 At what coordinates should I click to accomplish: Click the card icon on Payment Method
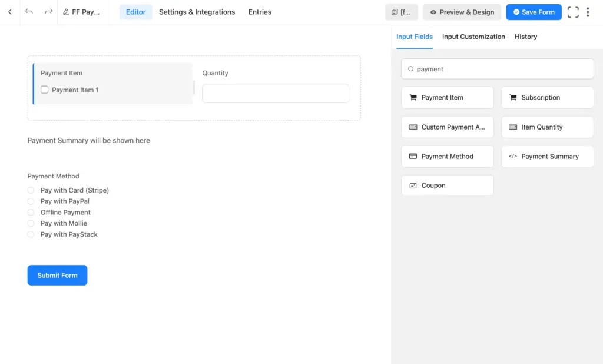click(x=413, y=156)
